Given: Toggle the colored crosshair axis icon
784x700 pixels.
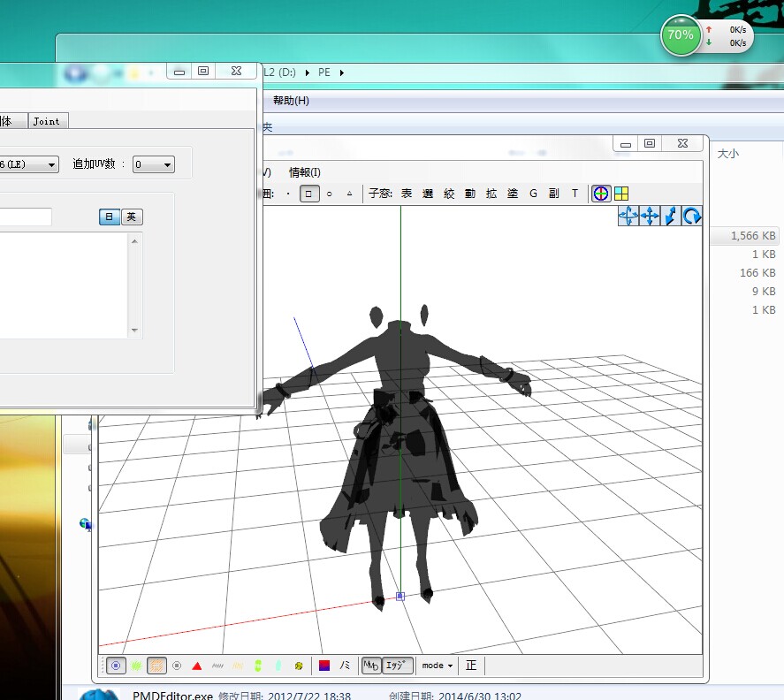Looking at the screenshot, I should click(x=600, y=194).
